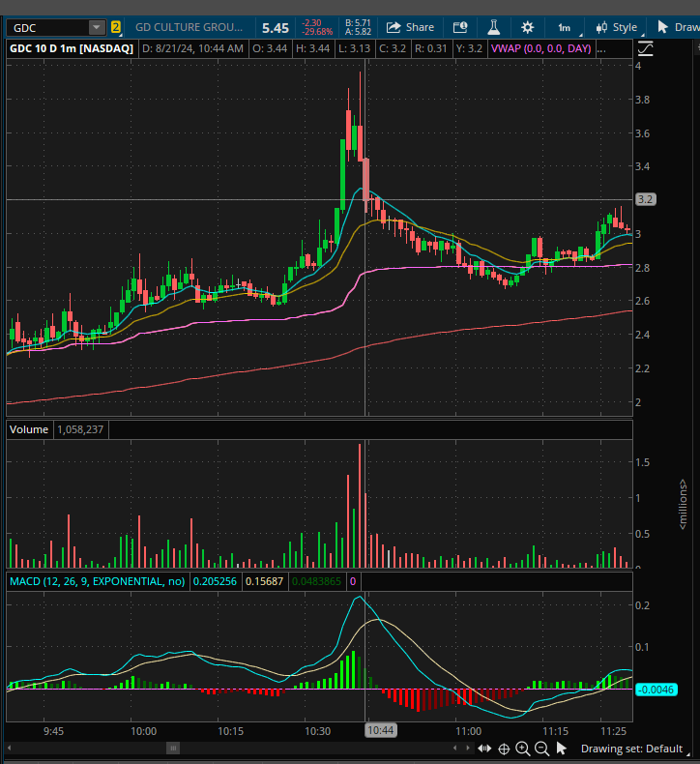
Task: Click the O: 3.44 open value
Action: [270, 48]
